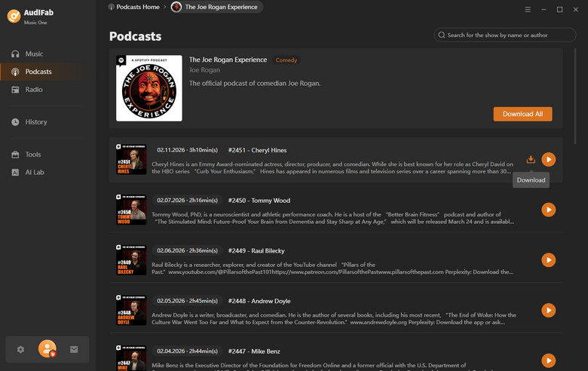
Task: Click the date '02.05.2026 · 2h45min(s)'
Action: point(187,300)
